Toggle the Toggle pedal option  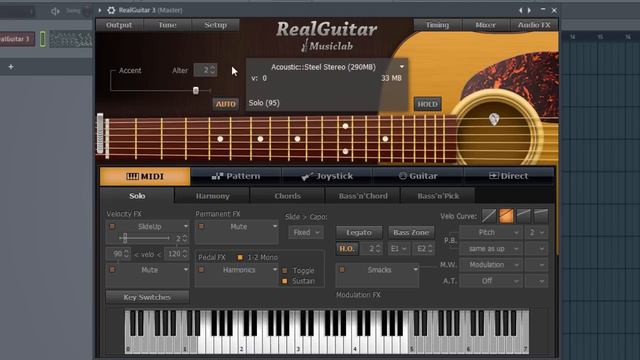[x=285, y=270]
